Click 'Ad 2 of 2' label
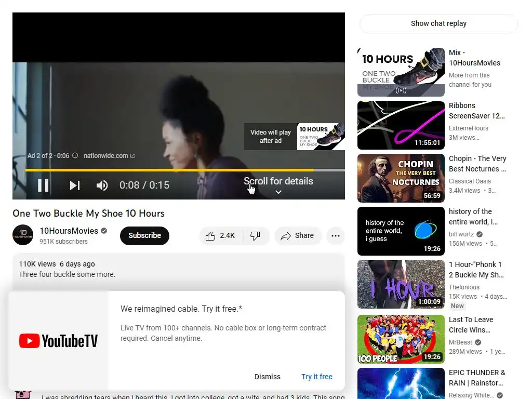 (40, 156)
